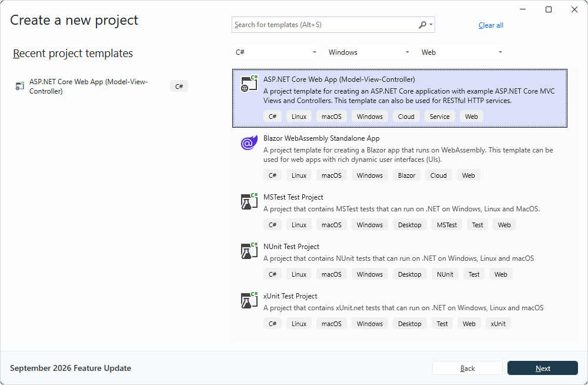This screenshot has width=588, height=385.
Task: Maximize the Create a new project window
Action: [x=548, y=9]
